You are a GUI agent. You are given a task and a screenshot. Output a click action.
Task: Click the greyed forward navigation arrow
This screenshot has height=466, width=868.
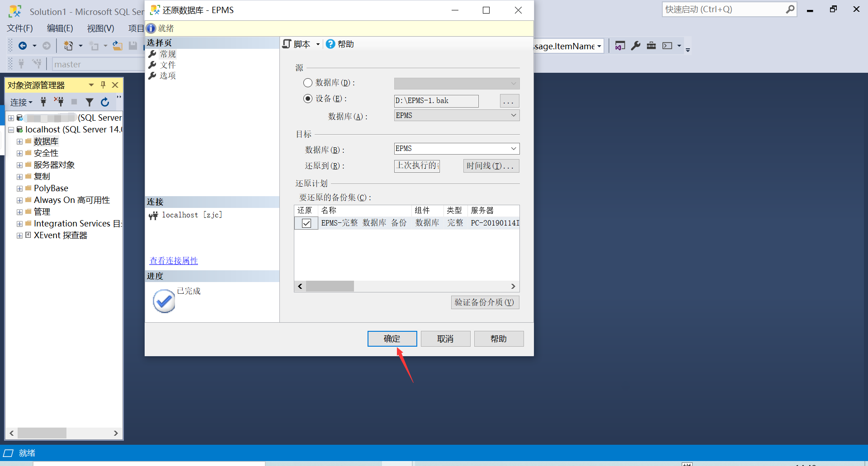tap(47, 46)
